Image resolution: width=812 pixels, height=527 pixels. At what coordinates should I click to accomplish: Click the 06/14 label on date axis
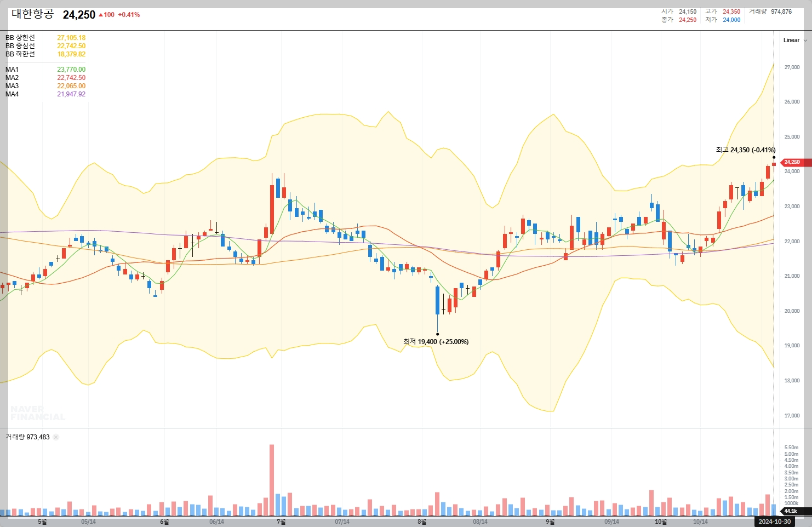tap(216, 522)
